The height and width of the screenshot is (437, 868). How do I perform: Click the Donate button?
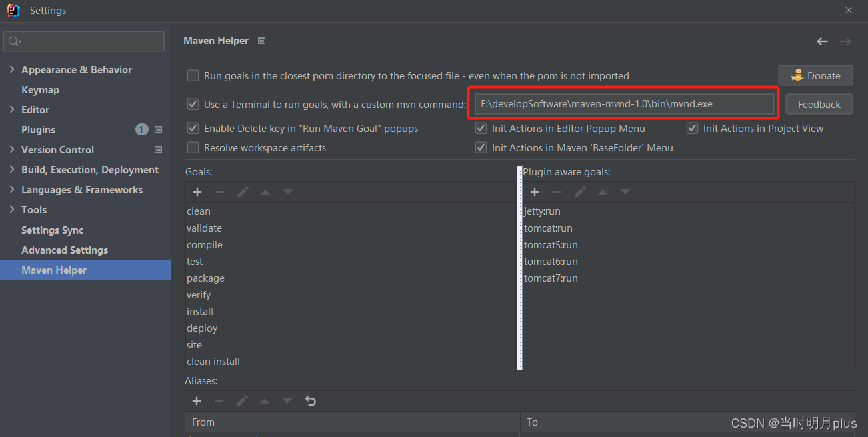(x=815, y=76)
